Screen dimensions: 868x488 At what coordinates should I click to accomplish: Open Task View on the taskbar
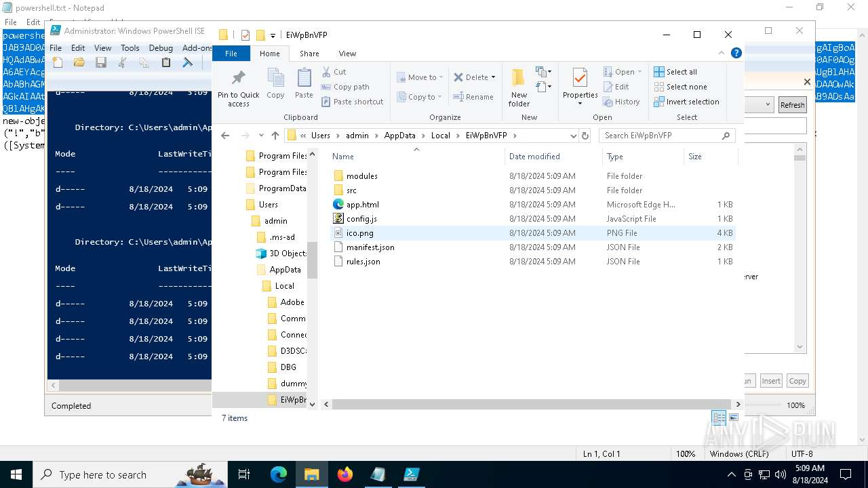point(245,474)
